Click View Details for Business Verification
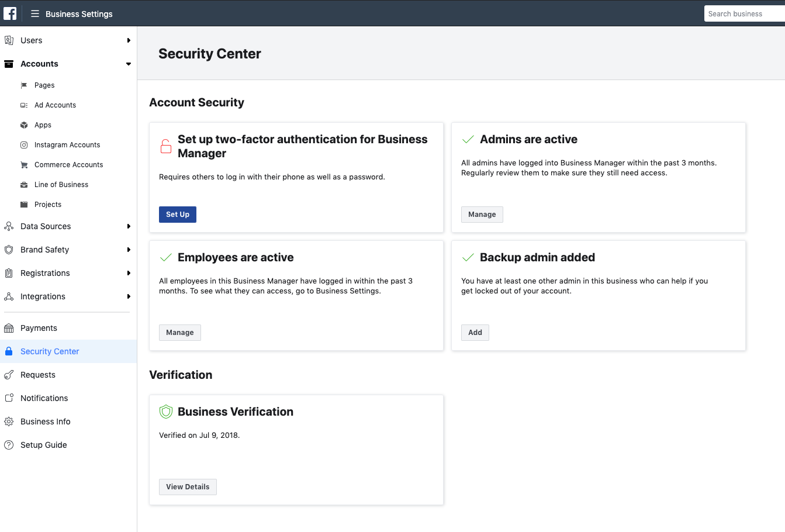This screenshot has width=785, height=532. click(188, 487)
